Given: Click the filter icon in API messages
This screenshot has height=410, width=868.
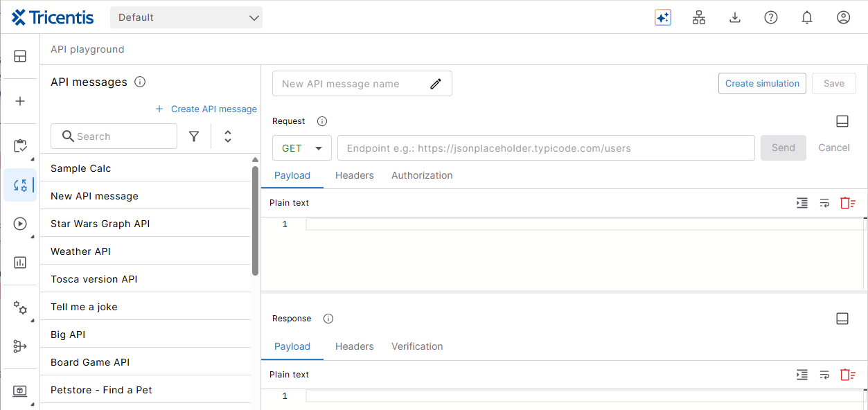Looking at the screenshot, I should 195,136.
